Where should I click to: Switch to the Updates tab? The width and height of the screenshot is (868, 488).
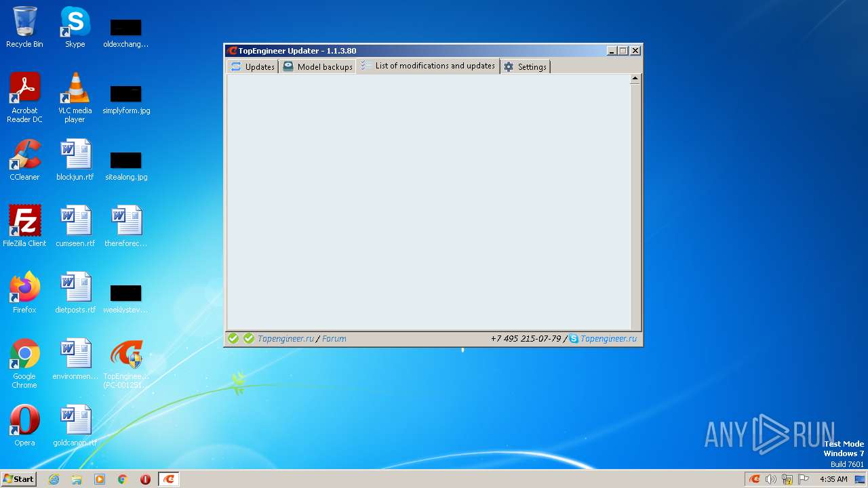point(252,66)
